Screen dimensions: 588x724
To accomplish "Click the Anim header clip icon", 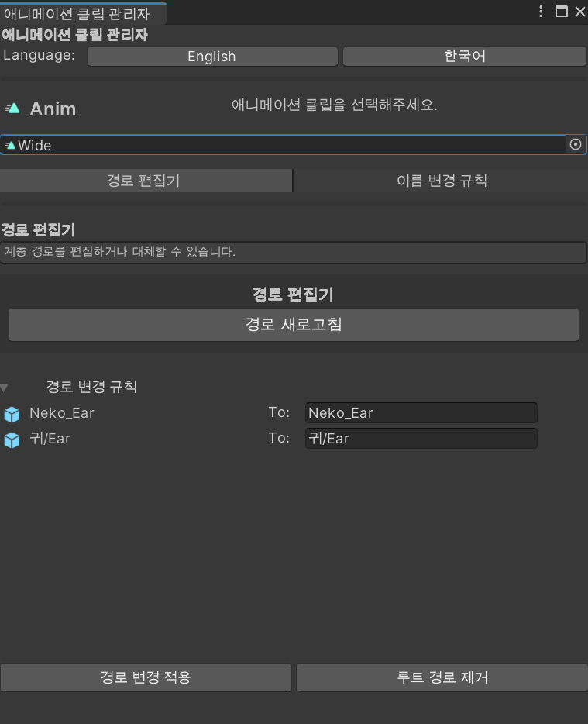I will pos(12,109).
